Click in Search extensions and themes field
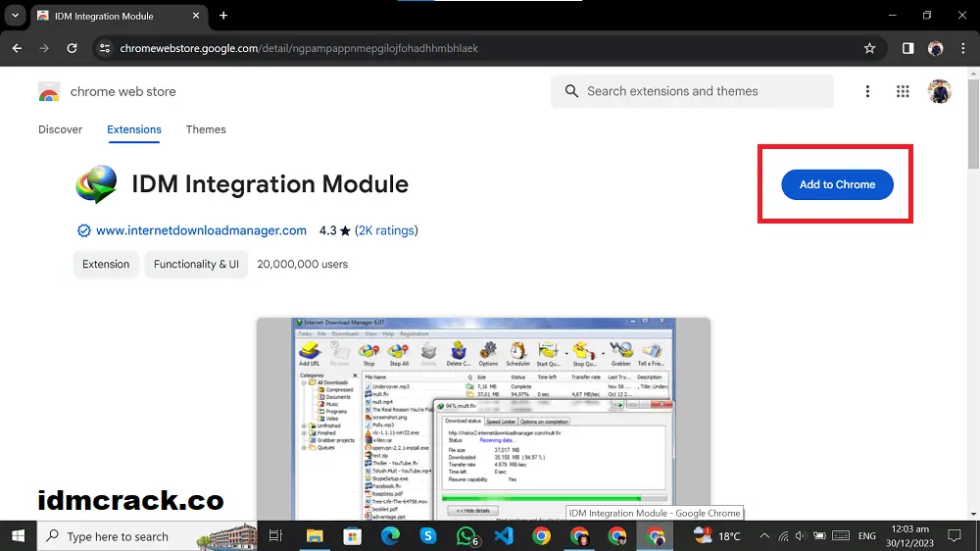This screenshot has height=551, width=980. 692,91
